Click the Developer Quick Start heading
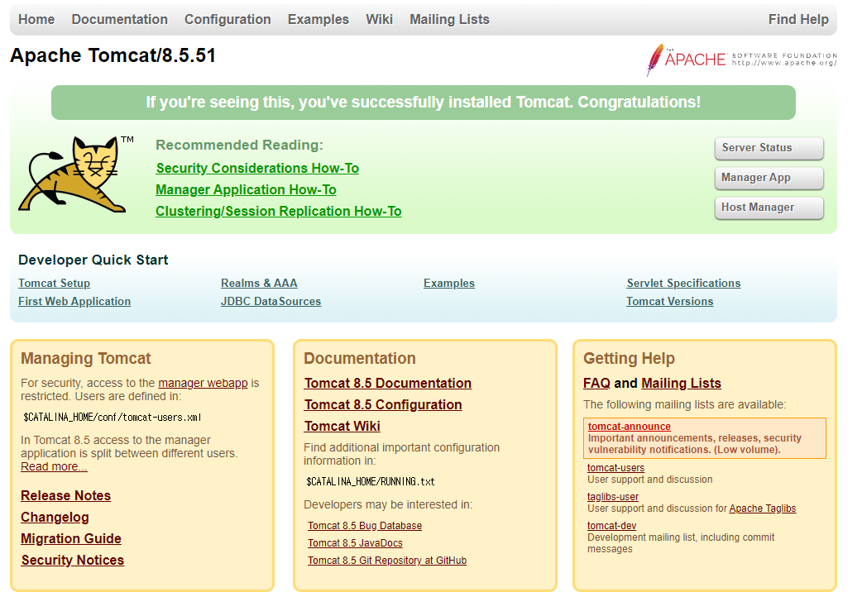Image resolution: width=862 pixels, height=616 pixels. [x=93, y=260]
